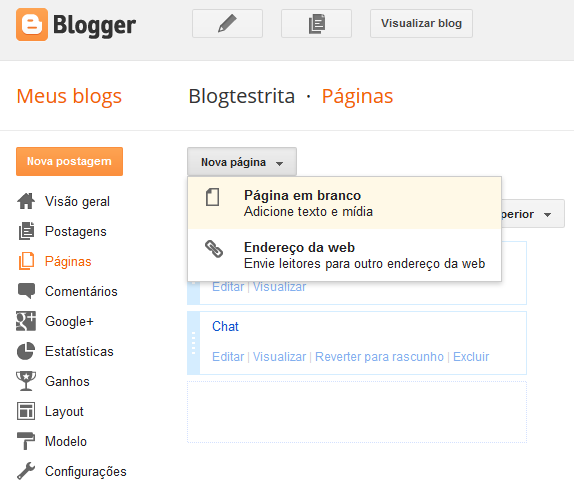Click the blank page icon
Image resolution: width=574 pixels, height=487 pixels.
point(212,197)
